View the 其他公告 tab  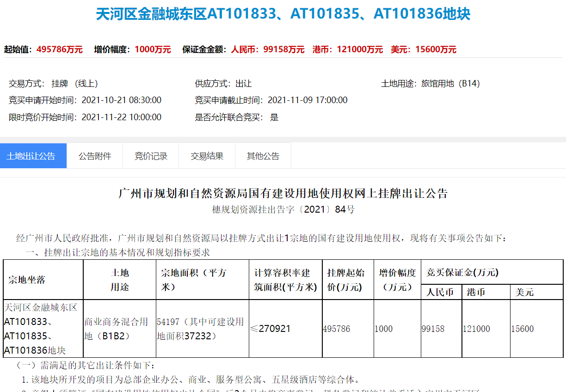pos(263,156)
